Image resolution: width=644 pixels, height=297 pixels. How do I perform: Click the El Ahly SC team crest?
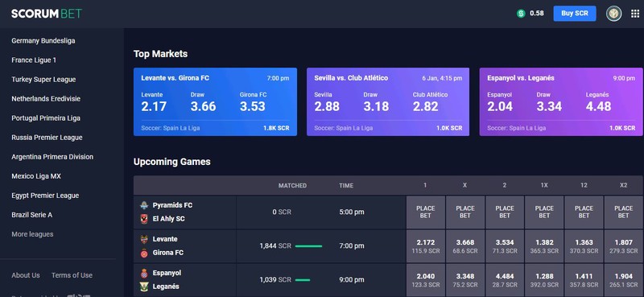[144, 219]
